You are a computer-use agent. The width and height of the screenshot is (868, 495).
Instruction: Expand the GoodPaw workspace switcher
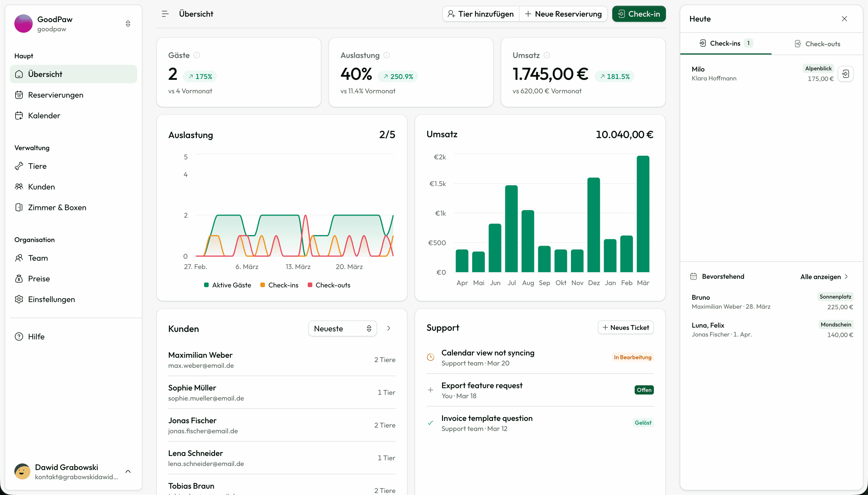[128, 24]
